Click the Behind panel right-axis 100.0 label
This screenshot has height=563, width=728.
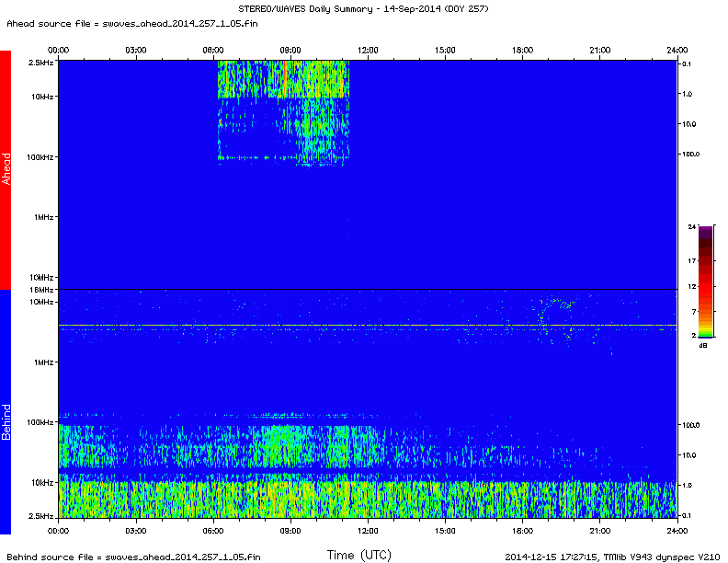690,425
